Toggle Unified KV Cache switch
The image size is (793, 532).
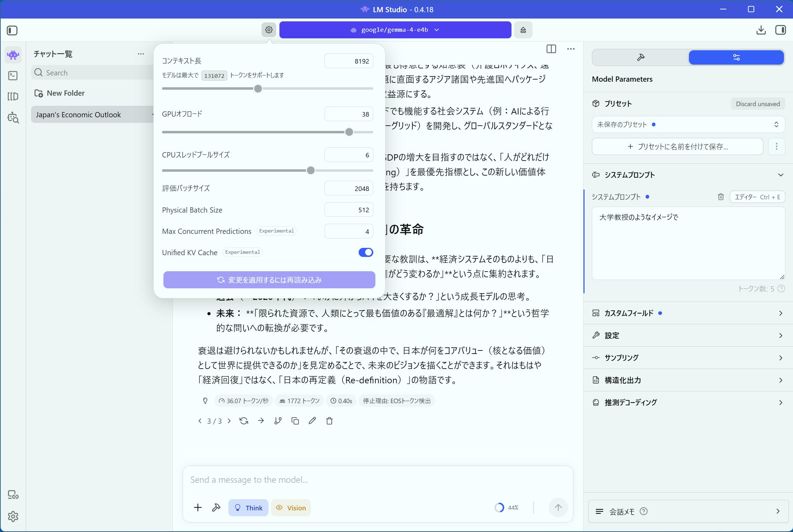tap(366, 252)
